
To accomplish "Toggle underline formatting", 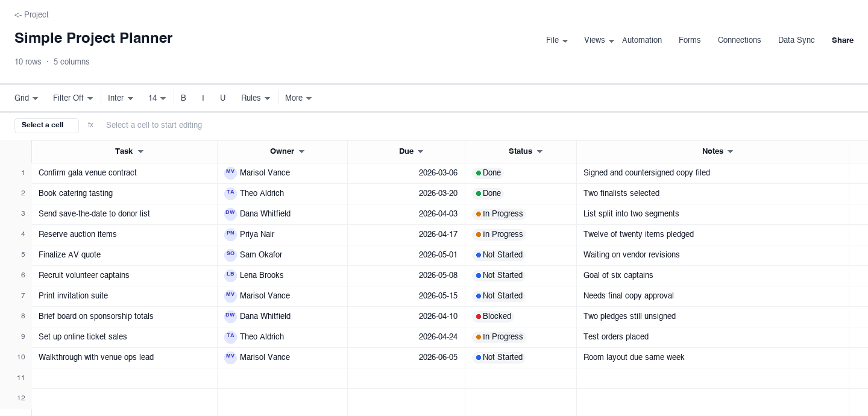I will (222, 98).
